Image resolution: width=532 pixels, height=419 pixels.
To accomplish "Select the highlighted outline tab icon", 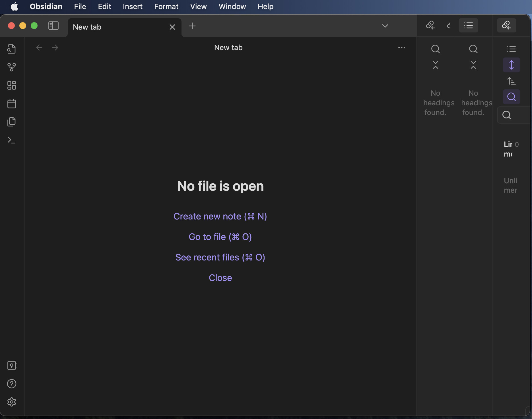I will click(469, 25).
